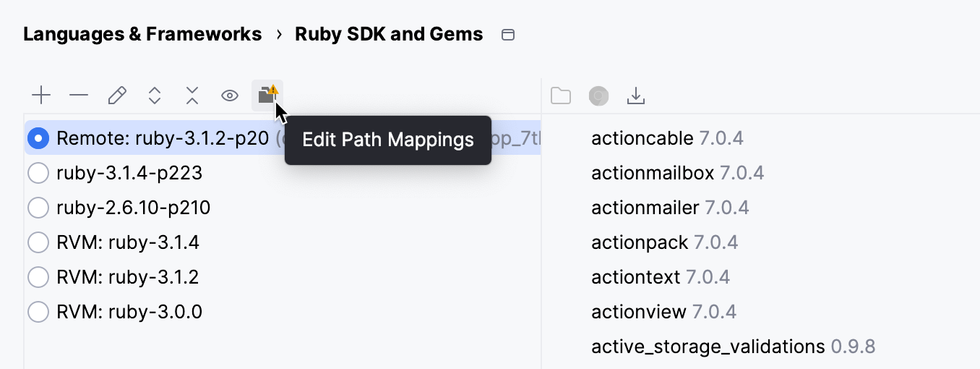Click the window icon beside the title
Image resolution: width=980 pixels, height=369 pixels.
(x=508, y=35)
